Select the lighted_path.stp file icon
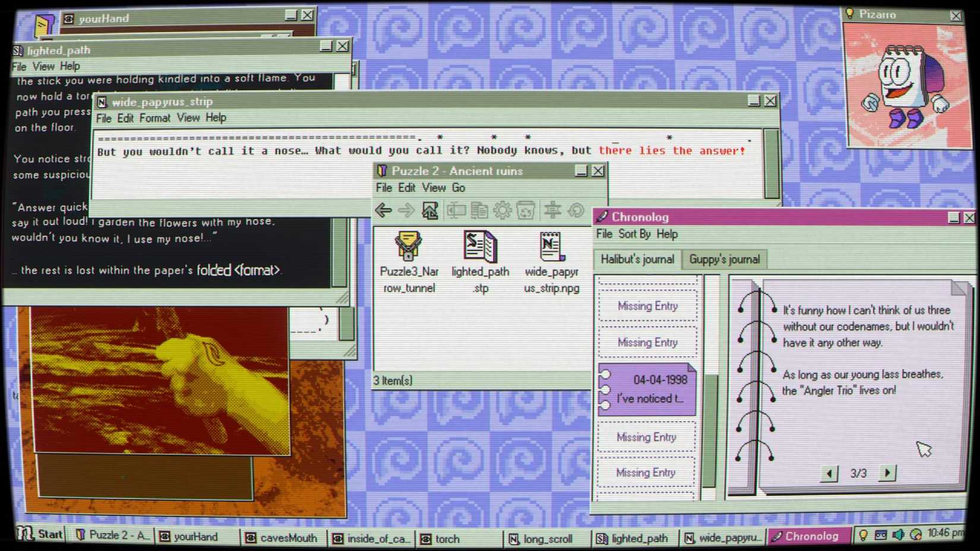980x551 pixels. point(480,246)
